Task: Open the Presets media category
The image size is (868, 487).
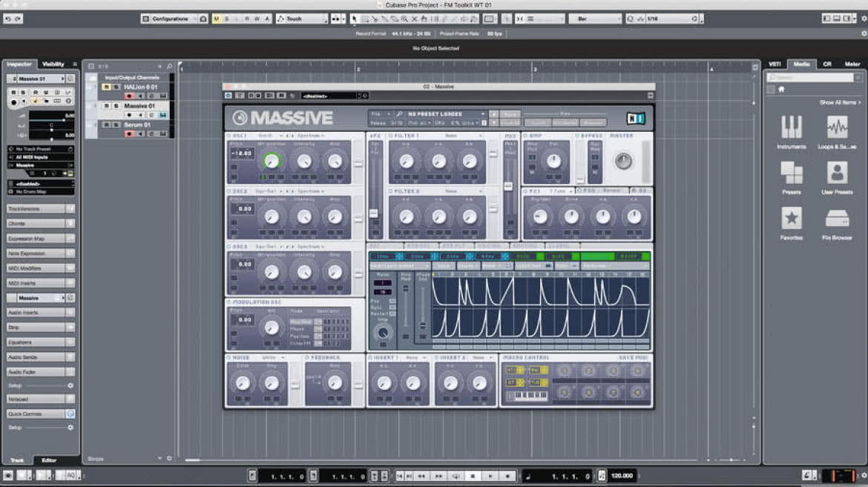Action: (791, 178)
